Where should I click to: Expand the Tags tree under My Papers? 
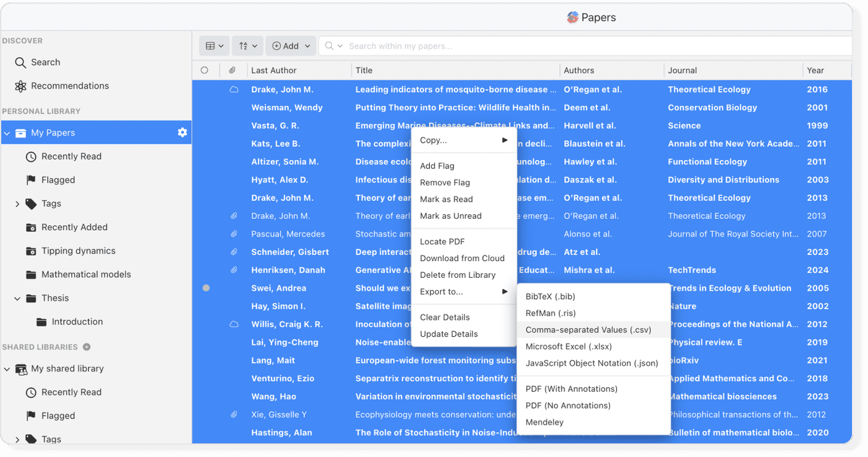click(17, 203)
